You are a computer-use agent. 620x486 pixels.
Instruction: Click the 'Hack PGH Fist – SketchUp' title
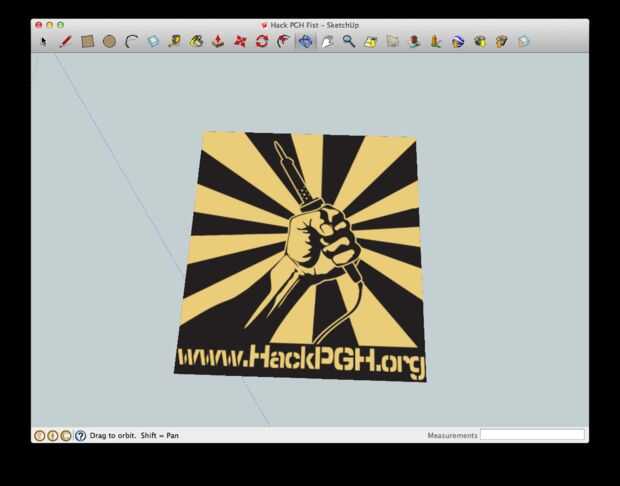[x=314, y=25]
